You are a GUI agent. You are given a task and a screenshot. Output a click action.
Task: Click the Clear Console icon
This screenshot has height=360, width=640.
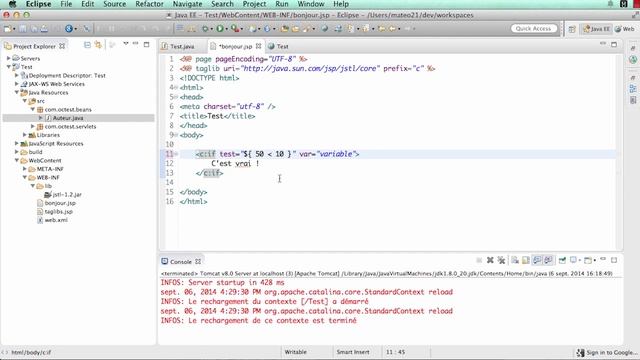point(515,260)
